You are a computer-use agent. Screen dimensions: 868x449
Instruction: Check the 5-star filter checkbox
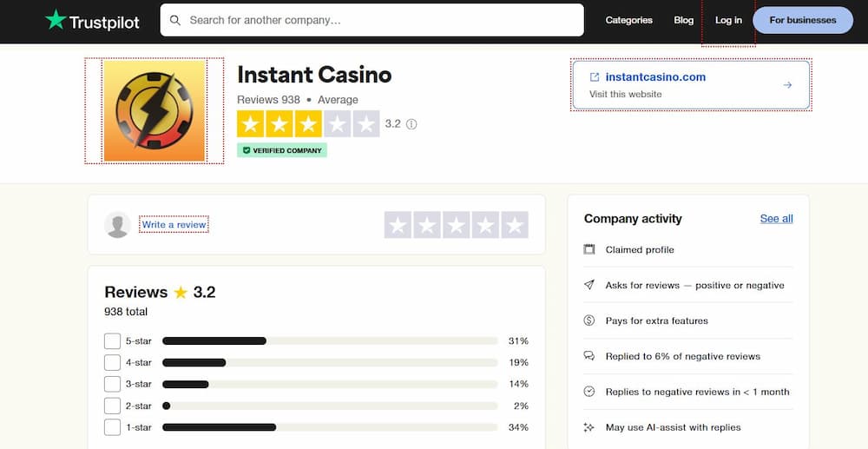[112, 341]
